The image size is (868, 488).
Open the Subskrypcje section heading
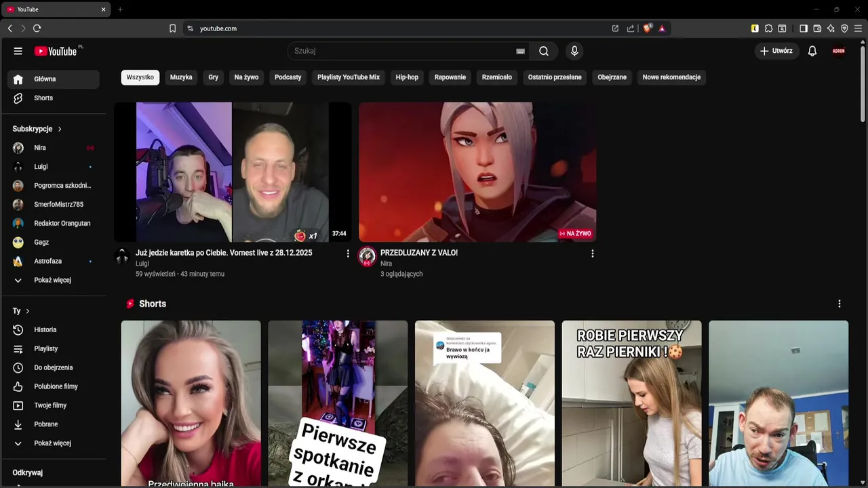point(37,129)
